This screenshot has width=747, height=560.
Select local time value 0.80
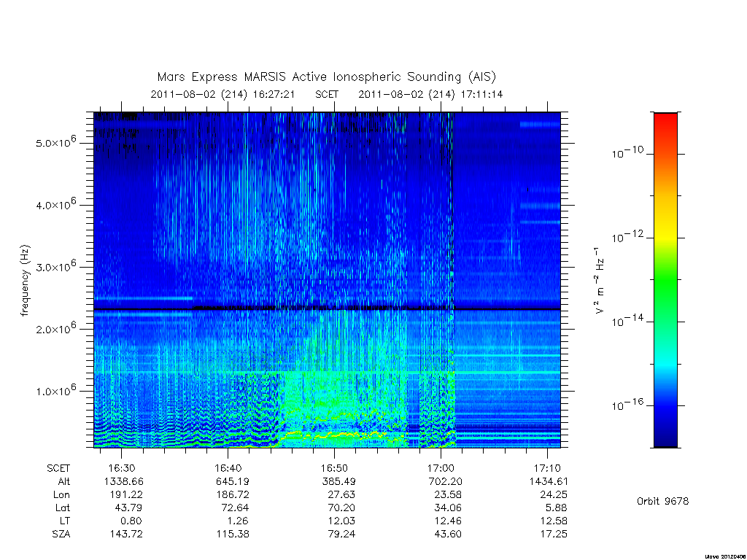coord(131,521)
